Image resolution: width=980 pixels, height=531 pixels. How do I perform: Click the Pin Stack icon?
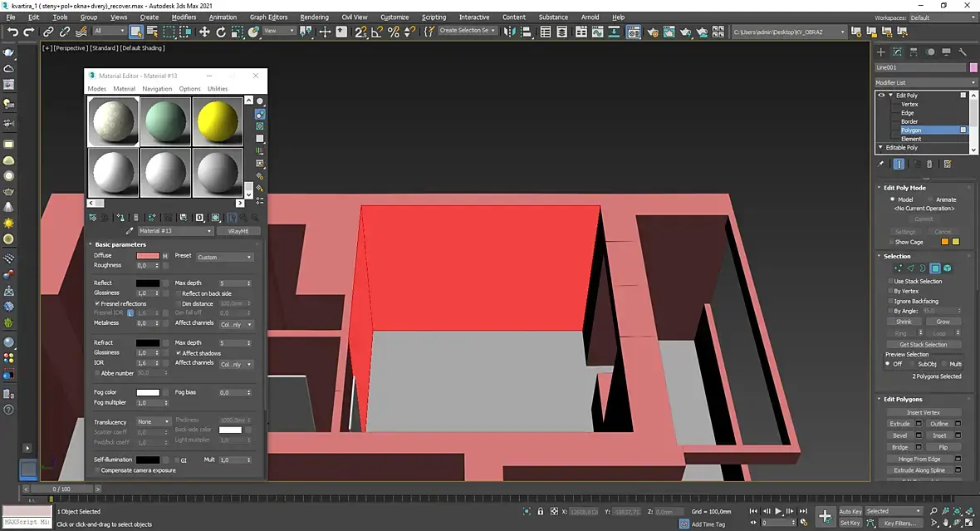[x=881, y=164]
